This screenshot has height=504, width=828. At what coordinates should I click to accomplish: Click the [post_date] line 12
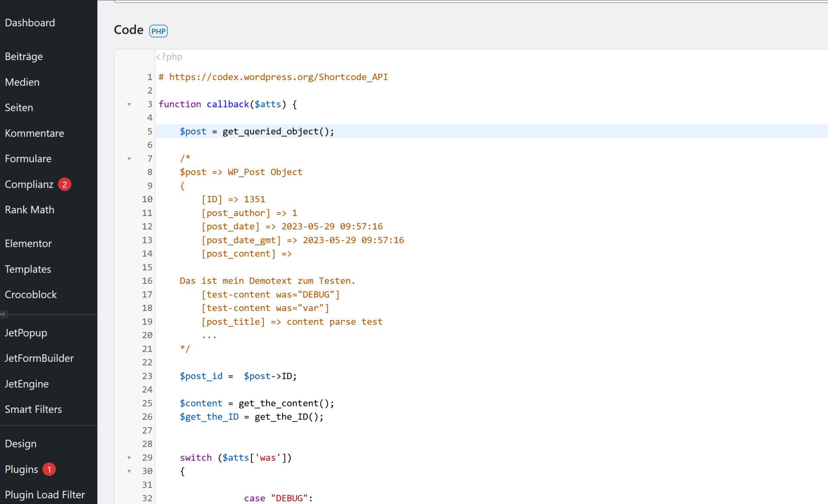pos(292,226)
